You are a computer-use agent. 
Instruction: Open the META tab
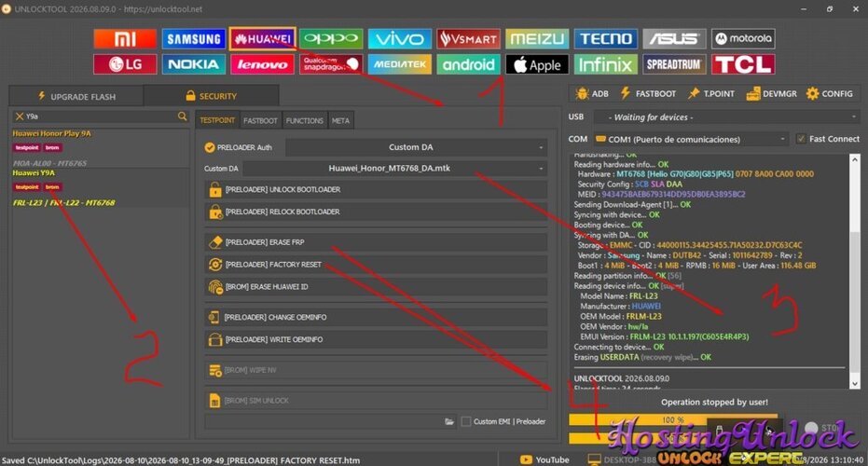340,120
